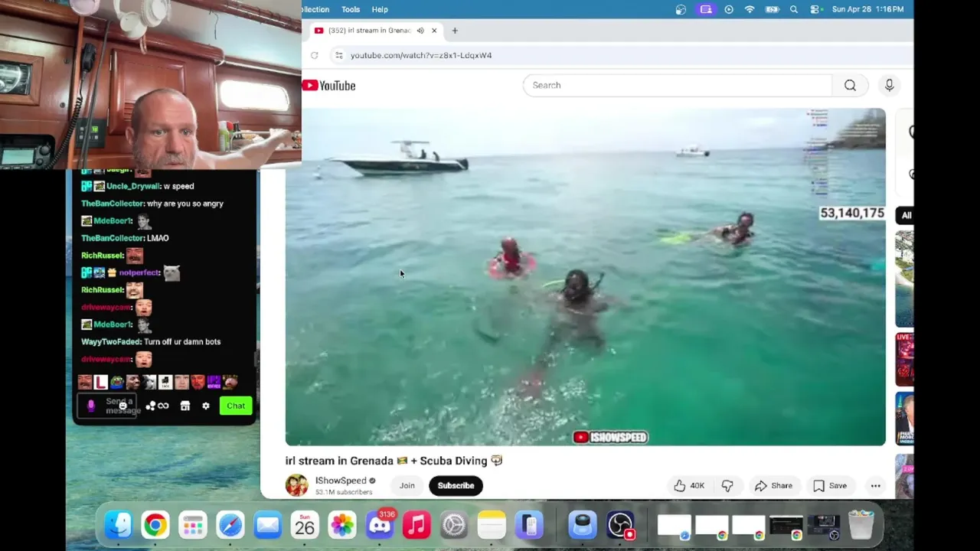
Task: Subscribe to IShowSpeed channel
Action: coord(456,485)
